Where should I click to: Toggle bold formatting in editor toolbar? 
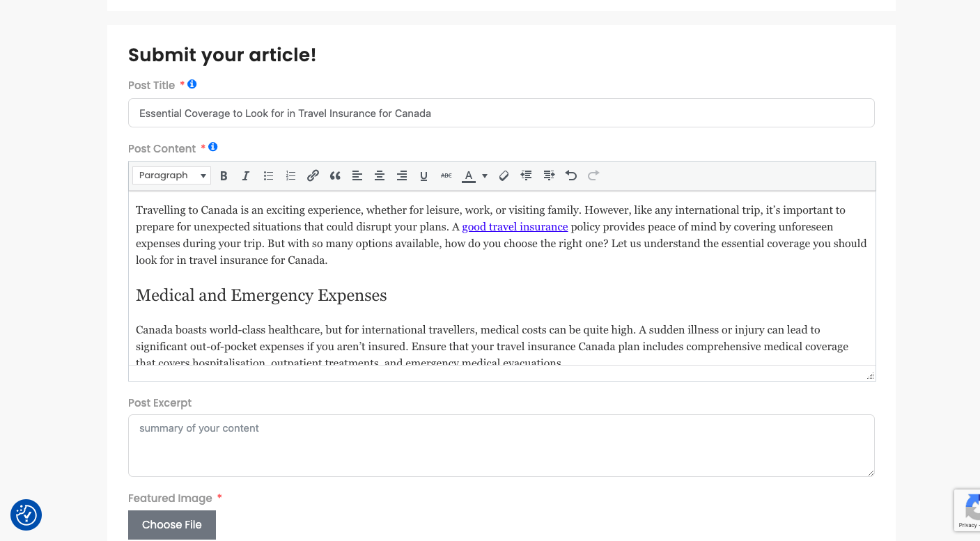point(224,175)
